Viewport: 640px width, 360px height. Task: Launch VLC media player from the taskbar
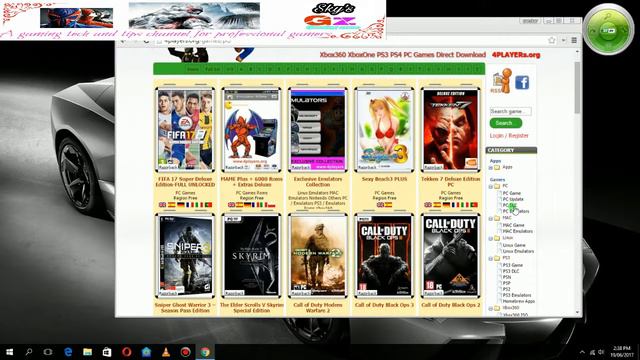pos(166,352)
